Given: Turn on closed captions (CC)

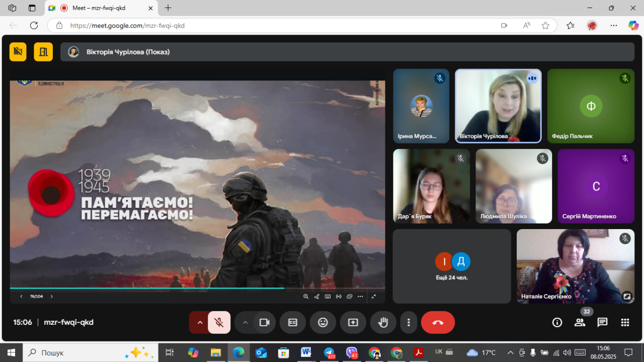Looking at the screenshot, I should click(x=293, y=322).
